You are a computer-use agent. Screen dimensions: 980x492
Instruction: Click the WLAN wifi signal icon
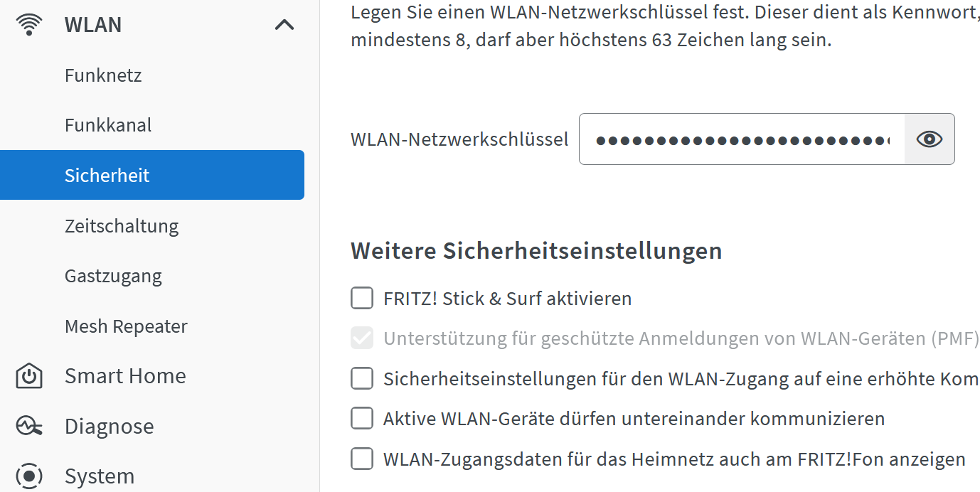(x=28, y=24)
